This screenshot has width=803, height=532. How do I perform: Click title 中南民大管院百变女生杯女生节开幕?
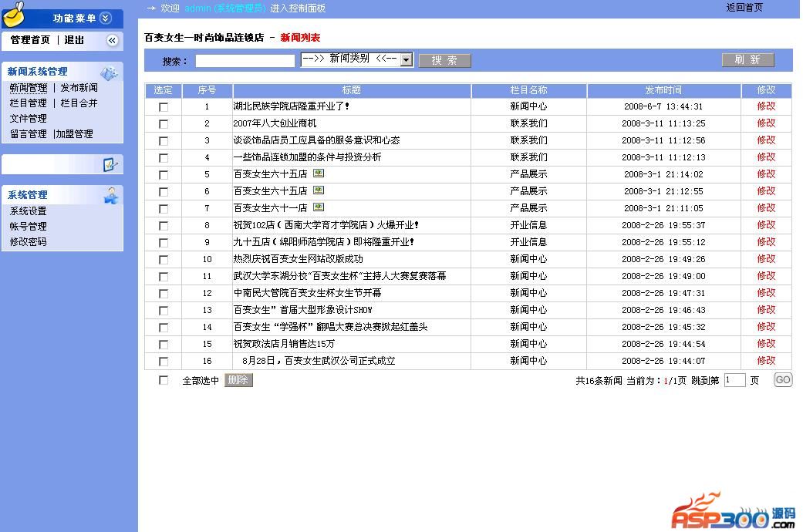click(307, 293)
